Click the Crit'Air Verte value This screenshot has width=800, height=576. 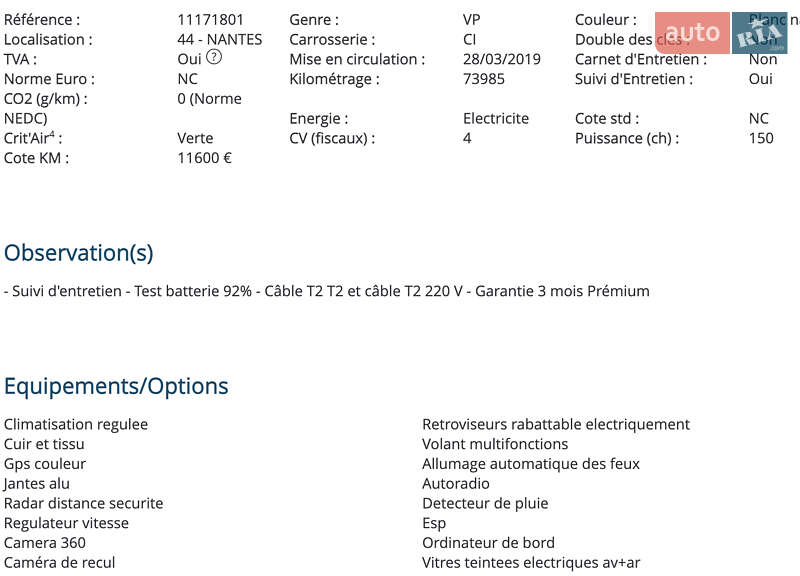[x=195, y=138]
